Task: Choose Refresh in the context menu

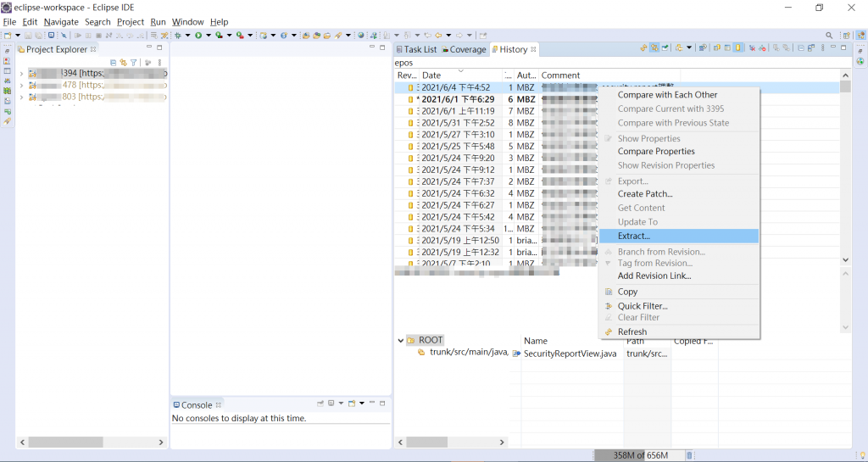Action: 679,331
